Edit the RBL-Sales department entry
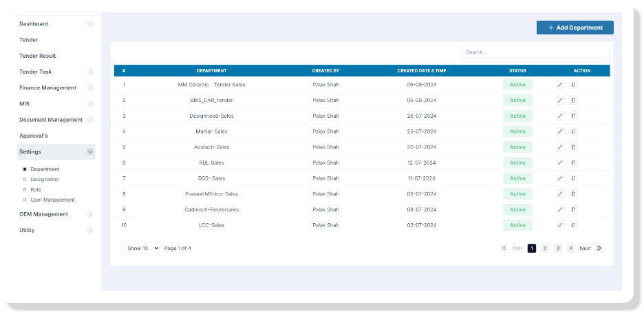 click(560, 163)
